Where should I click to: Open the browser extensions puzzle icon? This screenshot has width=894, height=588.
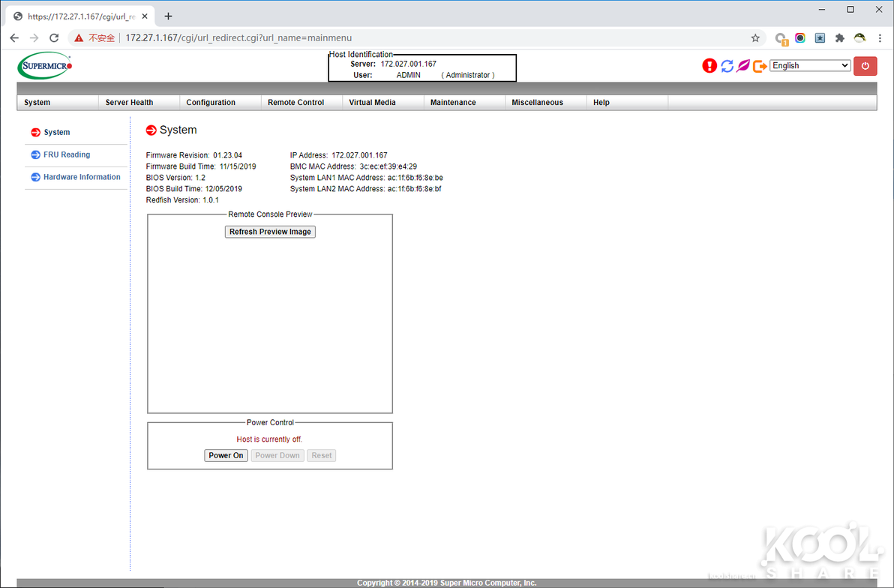point(839,38)
